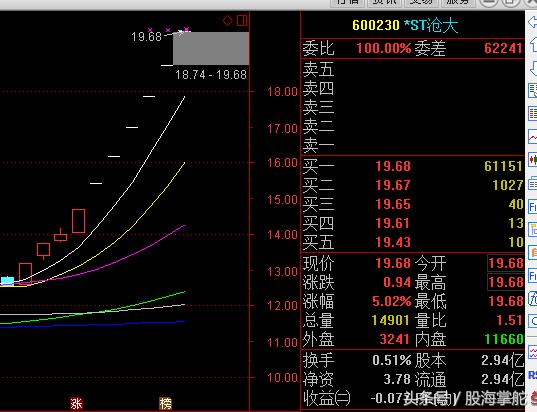Toggle the red panel layout icon above chart
The width and height of the screenshot is (537, 412).
(242, 21)
